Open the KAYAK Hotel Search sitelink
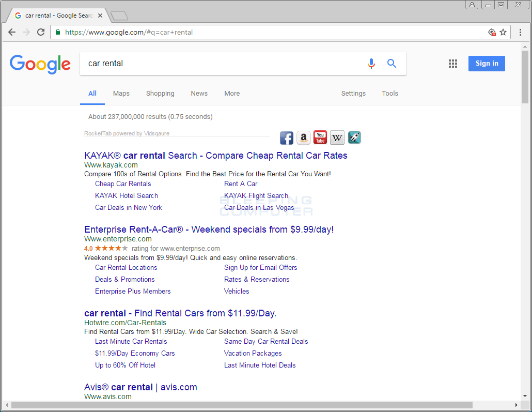Screen dimensions: 532x412 click(127, 195)
